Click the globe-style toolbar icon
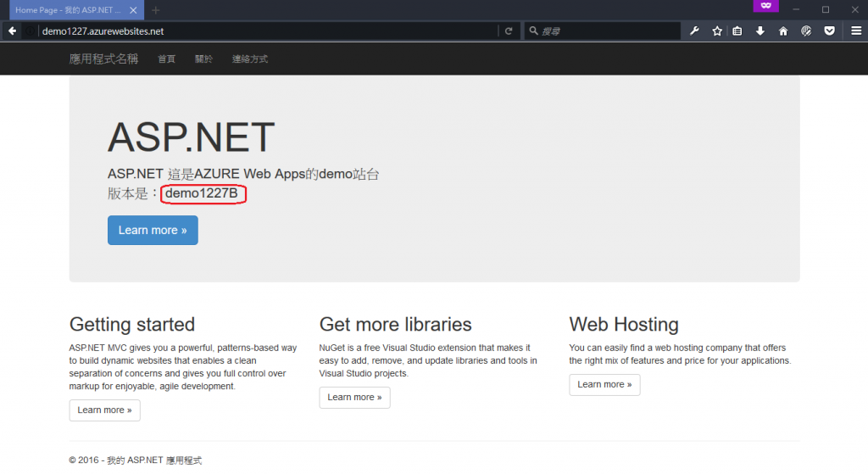Screen dimensions: 868x474 click(x=806, y=31)
